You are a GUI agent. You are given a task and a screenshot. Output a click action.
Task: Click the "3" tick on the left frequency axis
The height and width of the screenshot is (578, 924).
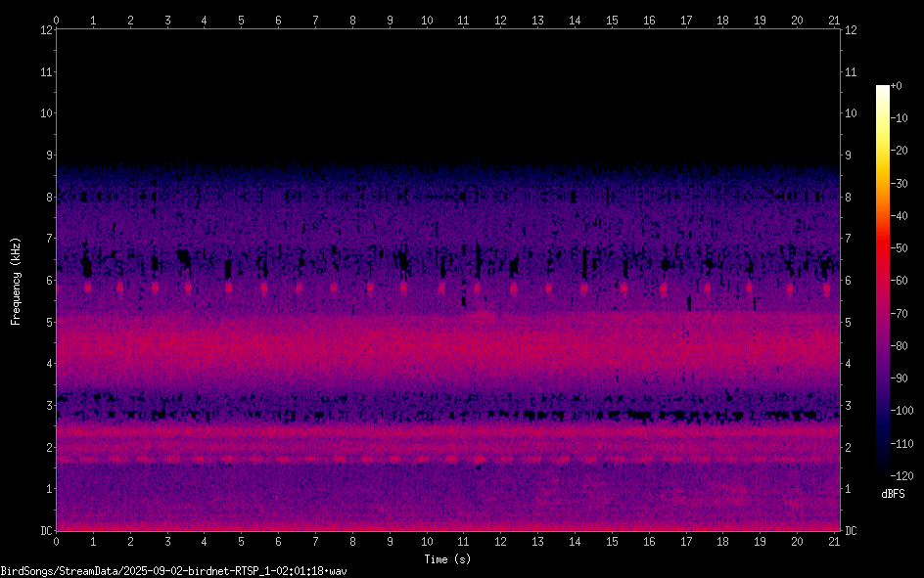50,406
